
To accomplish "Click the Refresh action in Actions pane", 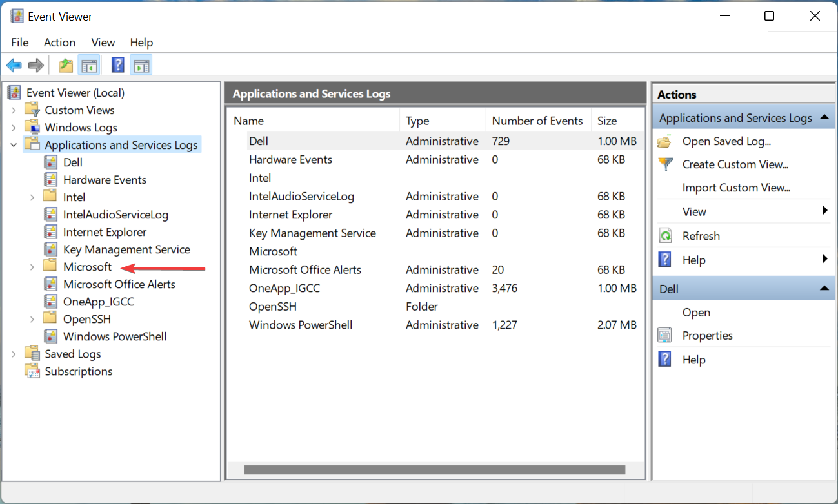I will (x=701, y=236).
